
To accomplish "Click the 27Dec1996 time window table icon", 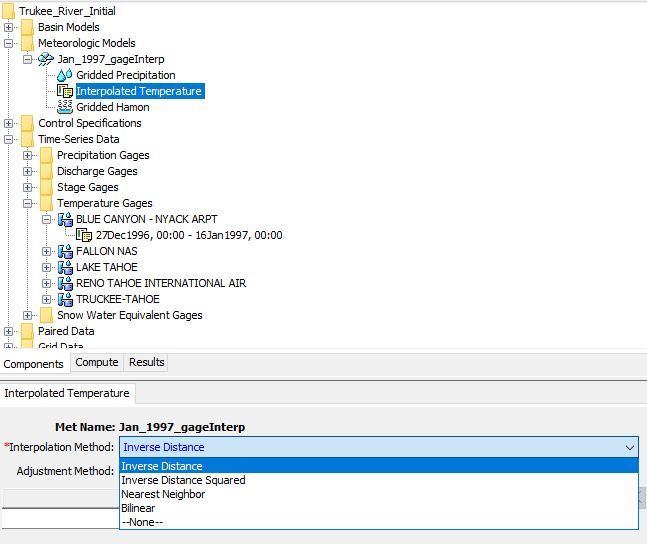I will coord(84,235).
